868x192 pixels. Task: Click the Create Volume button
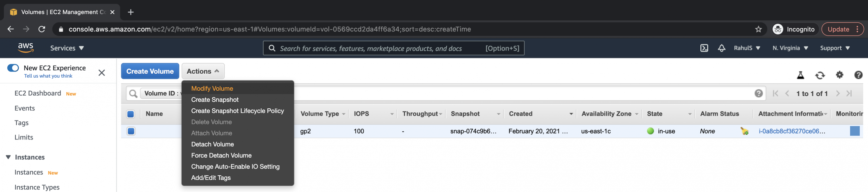pos(150,71)
